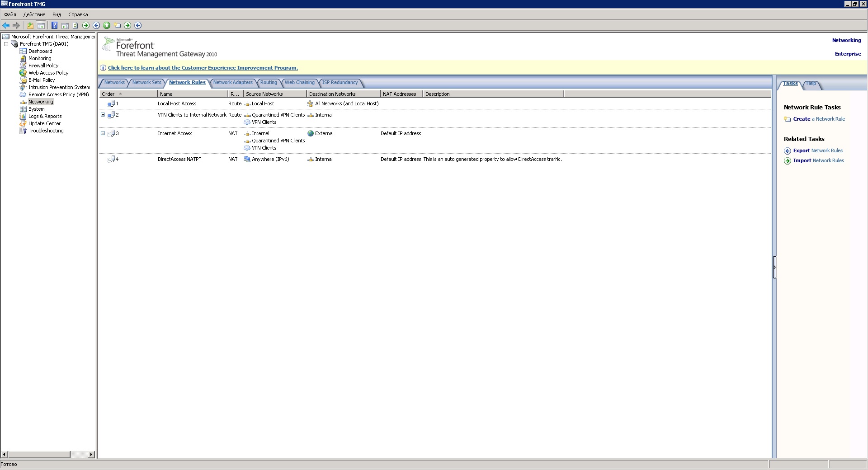Screen dimensions: 868x470
Task: Click the Source Networks column header
Action: (275, 94)
